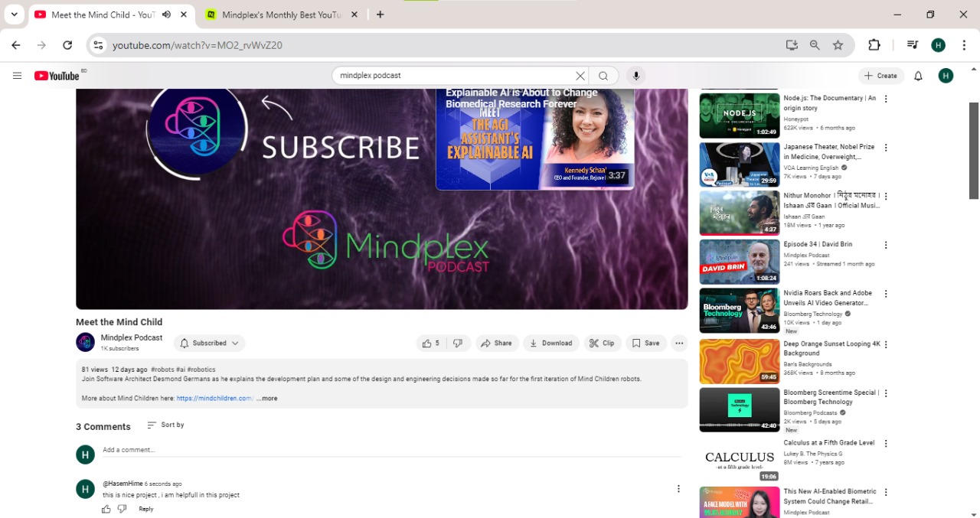
Task: Open the Sort by comments menu
Action: 165,425
